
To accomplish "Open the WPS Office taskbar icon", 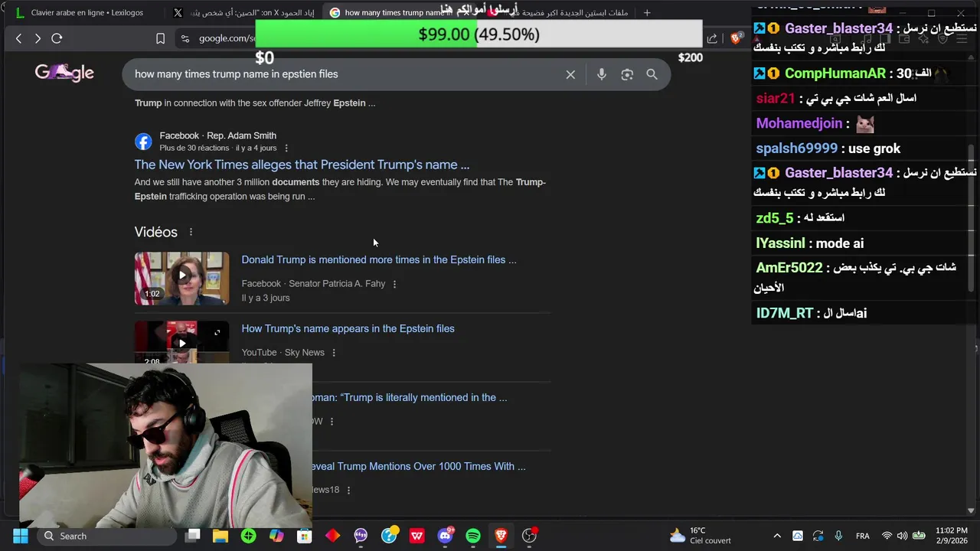I will [x=416, y=536].
